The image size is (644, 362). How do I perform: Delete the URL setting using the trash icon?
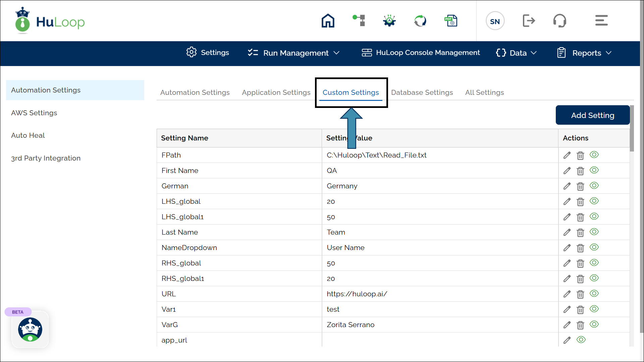coord(580,294)
